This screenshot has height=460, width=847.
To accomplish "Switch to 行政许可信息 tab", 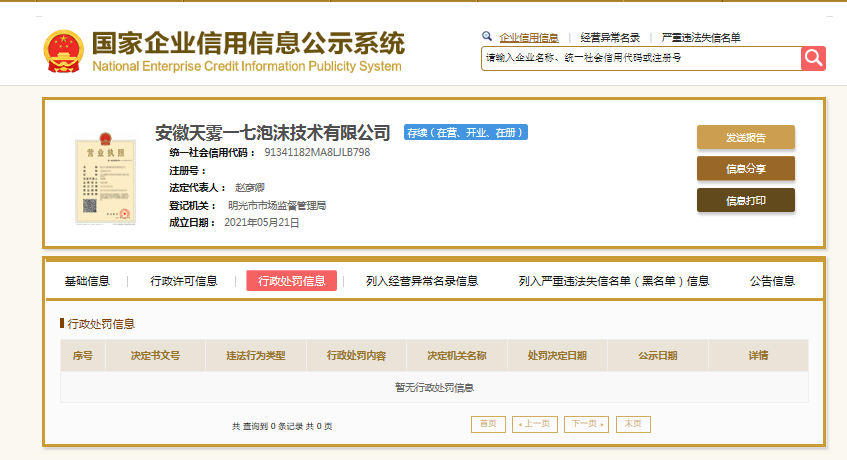I will [184, 281].
